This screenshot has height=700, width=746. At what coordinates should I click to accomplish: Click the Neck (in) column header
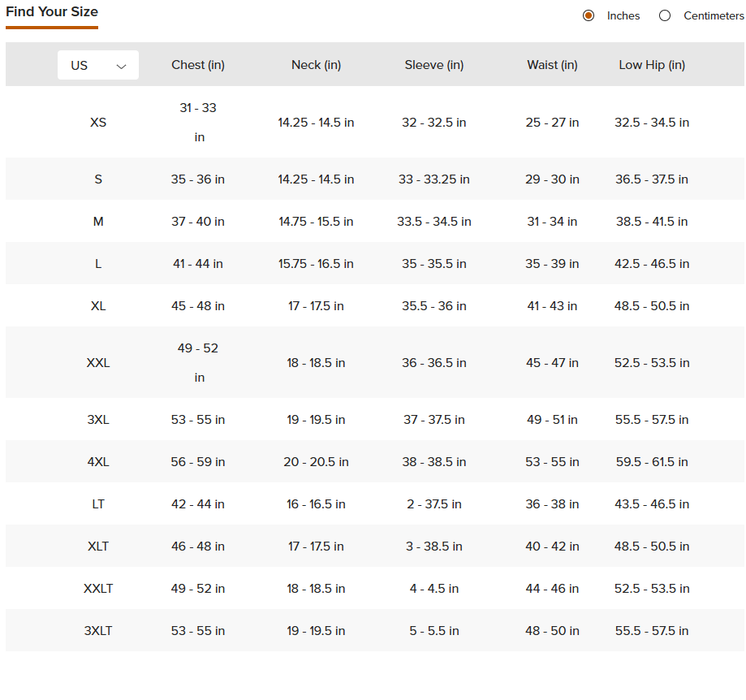click(x=316, y=65)
